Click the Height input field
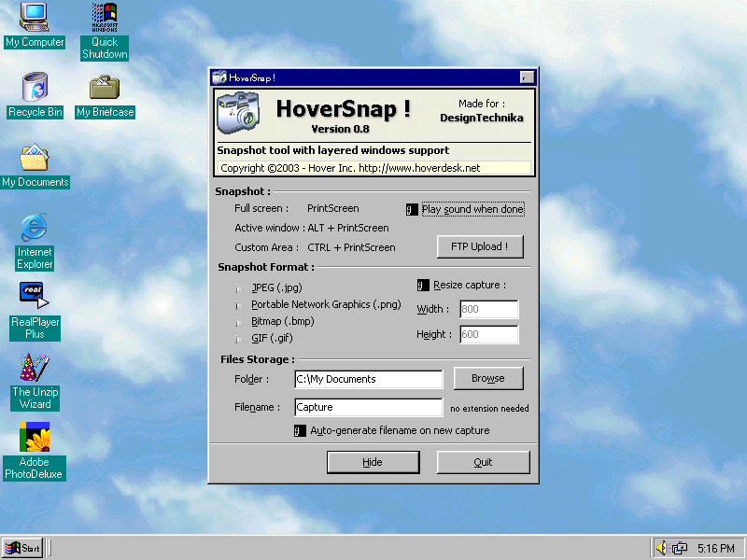This screenshot has height=560, width=747. (x=488, y=334)
